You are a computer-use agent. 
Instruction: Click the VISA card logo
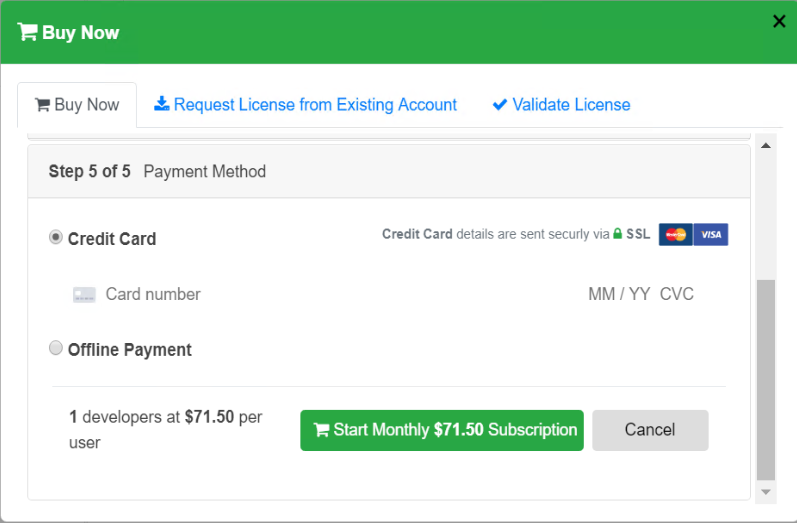tap(711, 234)
